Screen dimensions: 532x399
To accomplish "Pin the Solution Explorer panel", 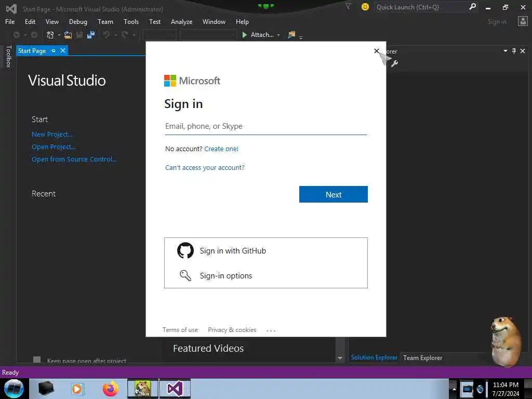I will (x=514, y=51).
